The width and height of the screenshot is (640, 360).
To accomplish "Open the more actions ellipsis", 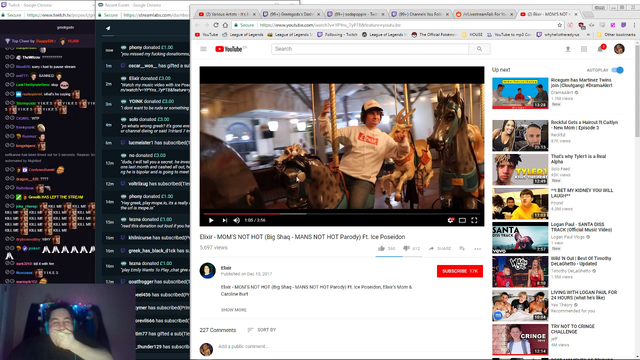I will point(478,249).
